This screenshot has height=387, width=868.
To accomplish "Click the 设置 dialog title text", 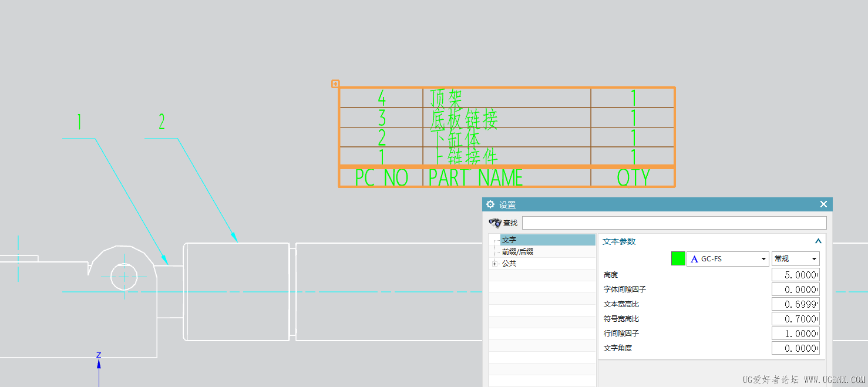I will coord(507,205).
